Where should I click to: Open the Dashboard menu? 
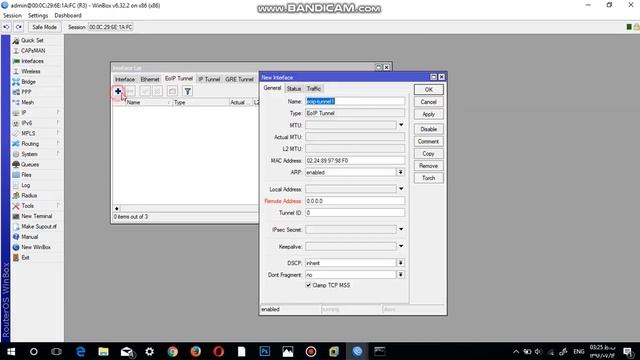coord(68,16)
